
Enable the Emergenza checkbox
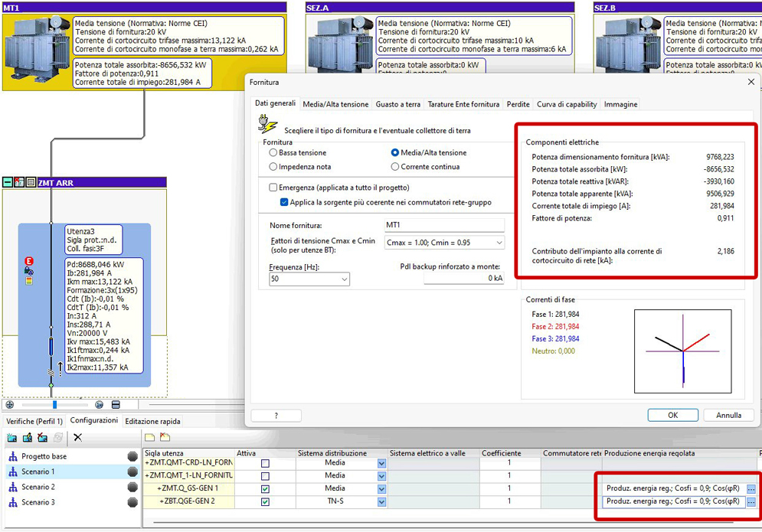click(273, 188)
